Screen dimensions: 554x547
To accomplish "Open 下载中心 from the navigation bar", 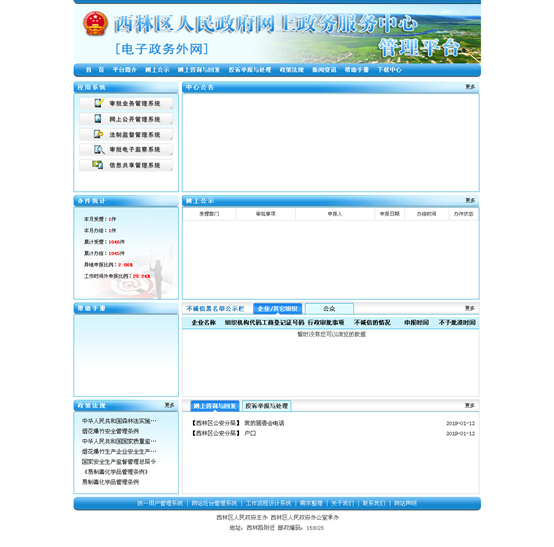I will [389, 70].
